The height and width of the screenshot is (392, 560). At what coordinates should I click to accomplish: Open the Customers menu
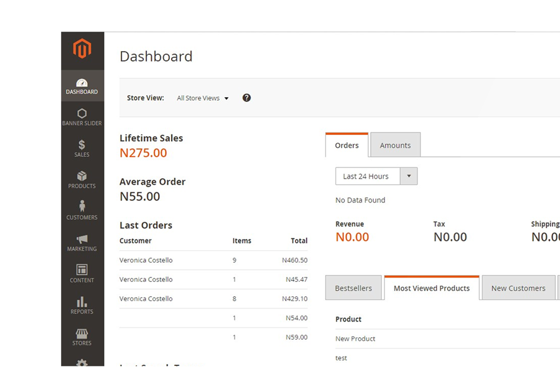tap(82, 212)
